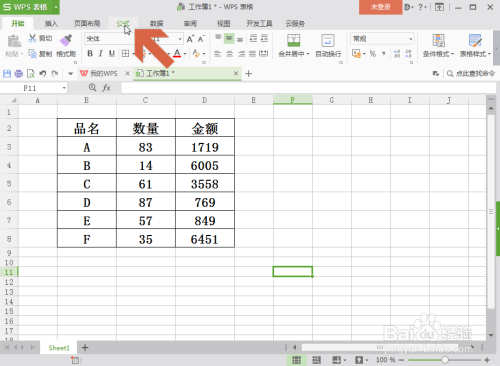Click Merge and Center icon

294,41
